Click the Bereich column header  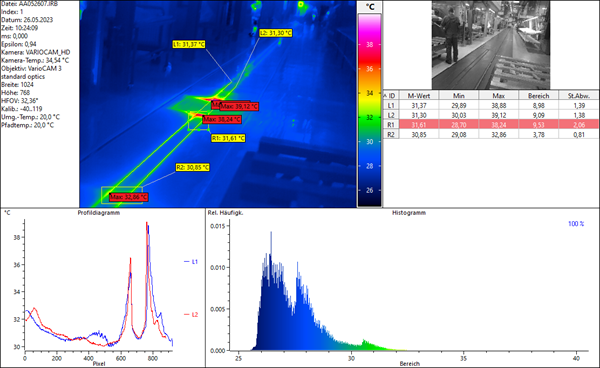538,96
